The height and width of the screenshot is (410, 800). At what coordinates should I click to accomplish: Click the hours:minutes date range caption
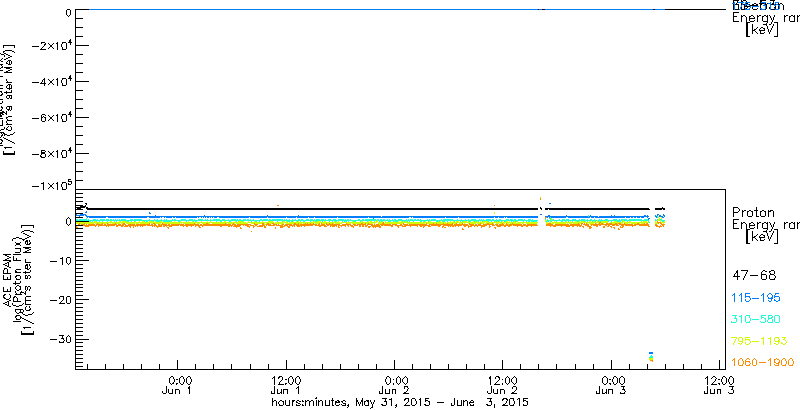point(399,402)
